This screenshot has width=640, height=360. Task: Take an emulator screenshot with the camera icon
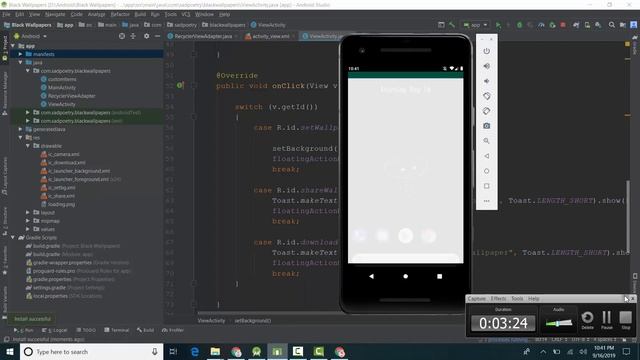coord(487,126)
